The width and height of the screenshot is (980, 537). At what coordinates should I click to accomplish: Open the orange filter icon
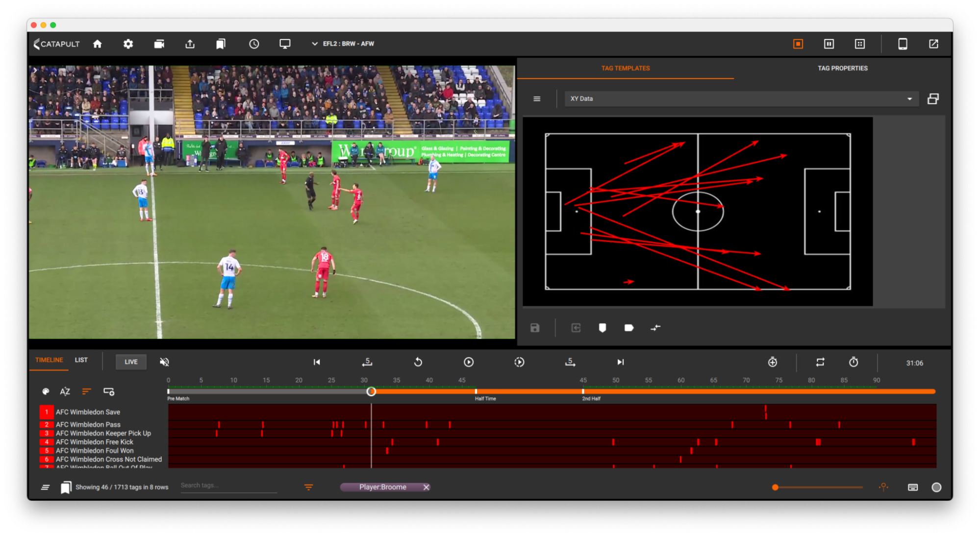308,488
